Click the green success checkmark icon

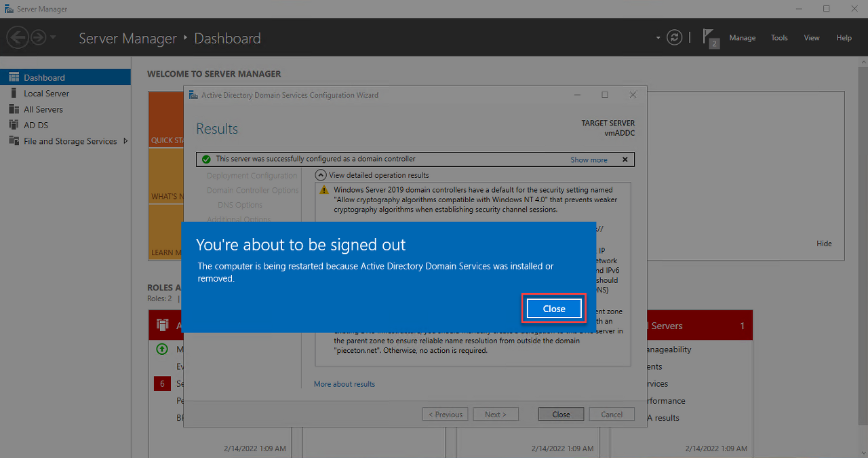(206, 159)
